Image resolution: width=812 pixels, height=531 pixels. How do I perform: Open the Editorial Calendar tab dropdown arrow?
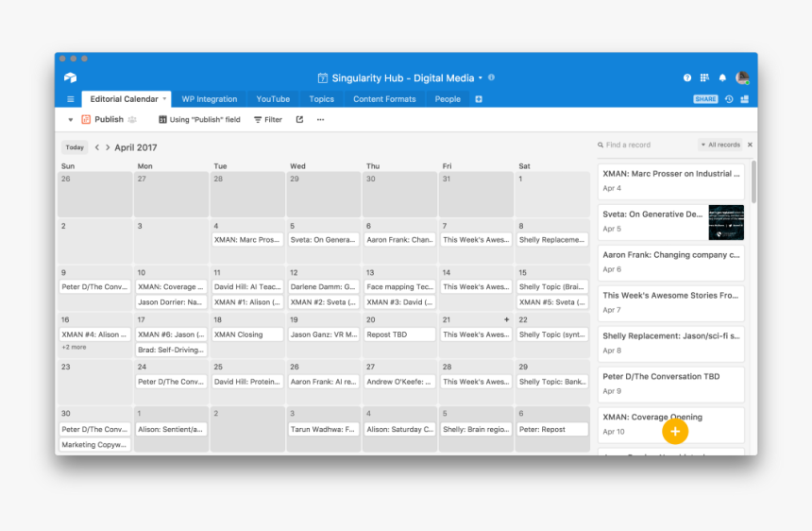164,98
